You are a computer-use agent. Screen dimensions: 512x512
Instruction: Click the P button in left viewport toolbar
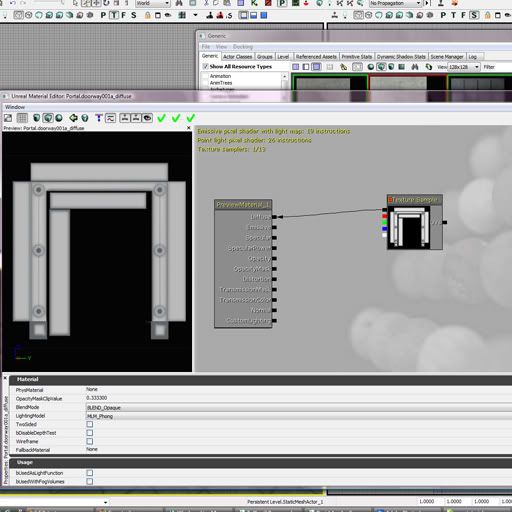point(103,15)
